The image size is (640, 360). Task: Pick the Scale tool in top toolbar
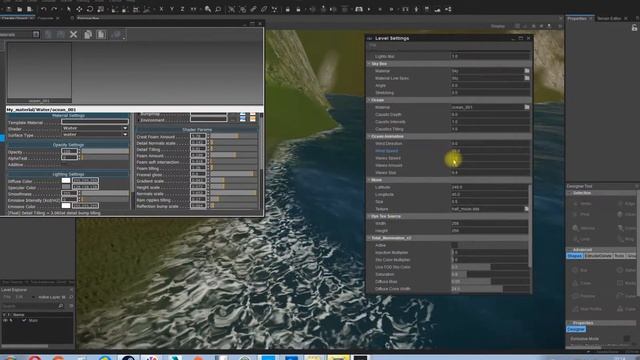100,9
